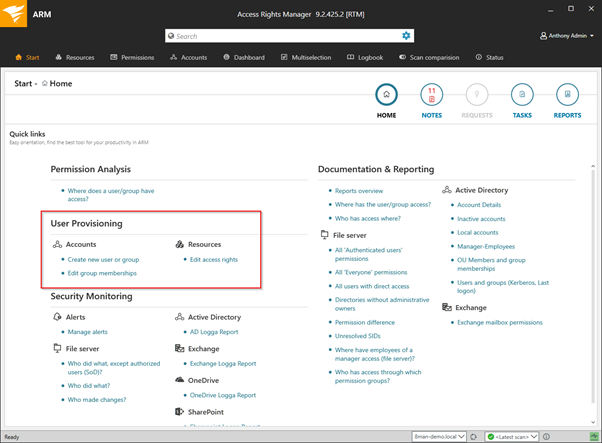
Task: Click 'Create new user or group' link
Action: pyautogui.click(x=103, y=260)
